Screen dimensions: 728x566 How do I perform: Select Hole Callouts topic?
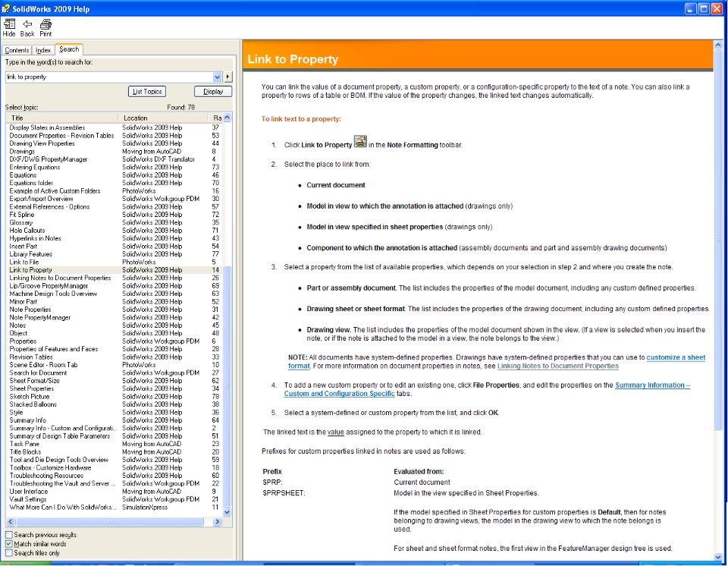[x=27, y=231]
